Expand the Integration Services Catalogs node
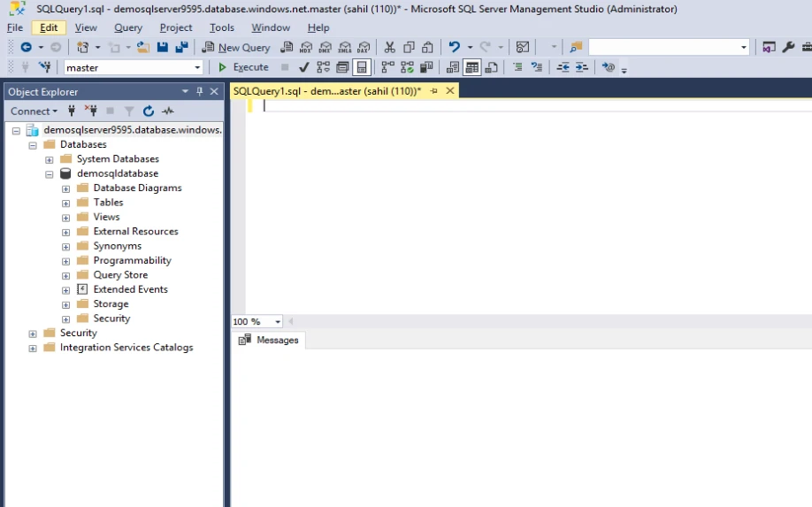This screenshot has width=812, height=507. [x=33, y=348]
